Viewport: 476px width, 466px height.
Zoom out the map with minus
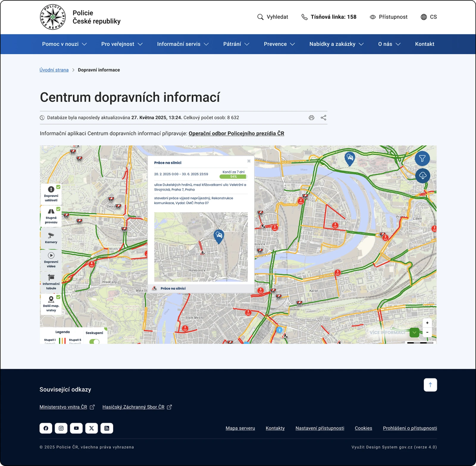[427, 332]
